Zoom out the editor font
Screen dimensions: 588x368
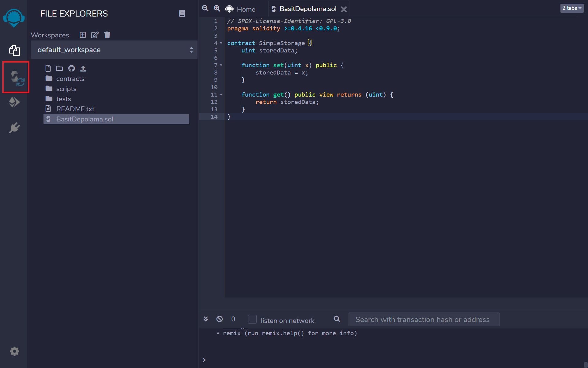(205, 8)
